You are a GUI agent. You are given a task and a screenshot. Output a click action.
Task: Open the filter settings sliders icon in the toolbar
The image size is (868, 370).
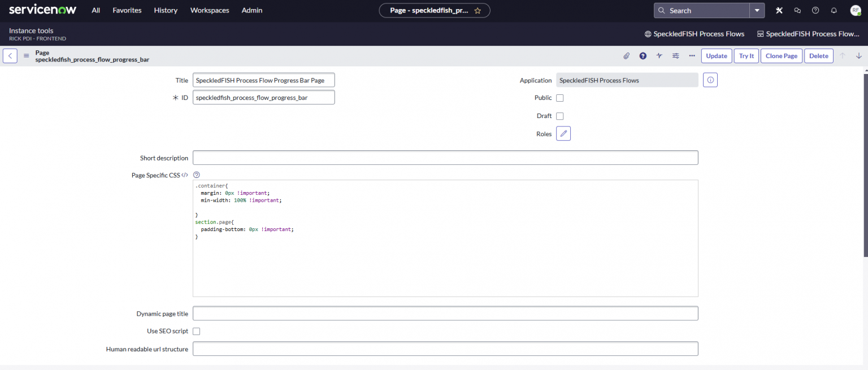click(675, 55)
